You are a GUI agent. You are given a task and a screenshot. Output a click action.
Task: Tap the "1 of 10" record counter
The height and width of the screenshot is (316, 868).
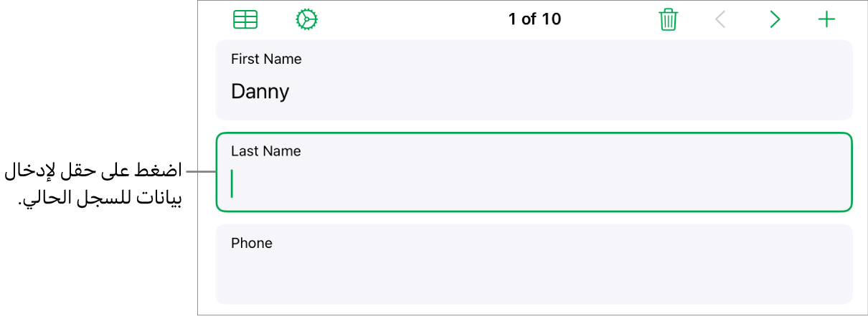[x=534, y=19]
